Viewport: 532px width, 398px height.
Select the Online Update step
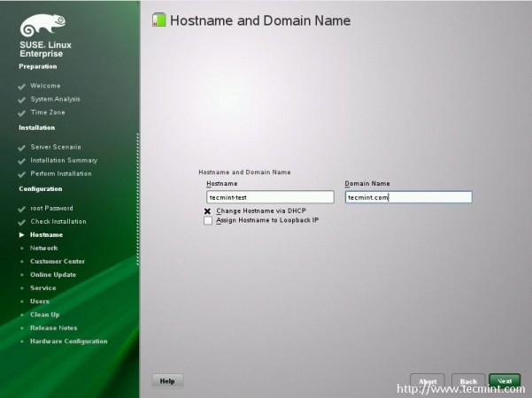(53, 274)
